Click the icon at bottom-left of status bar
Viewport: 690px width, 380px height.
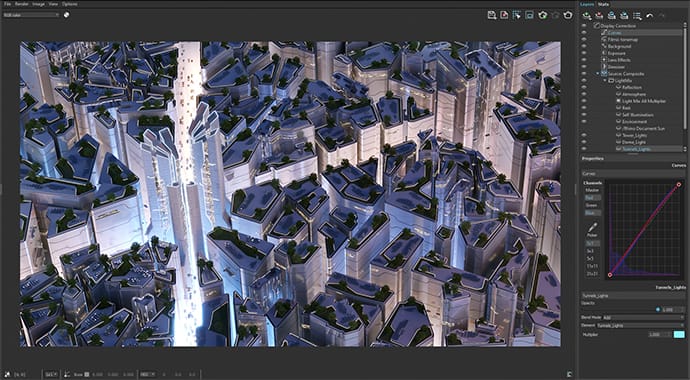click(x=7, y=374)
